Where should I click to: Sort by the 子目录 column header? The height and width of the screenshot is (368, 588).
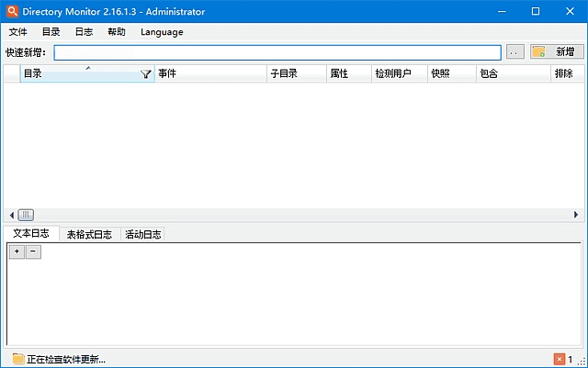pos(297,73)
